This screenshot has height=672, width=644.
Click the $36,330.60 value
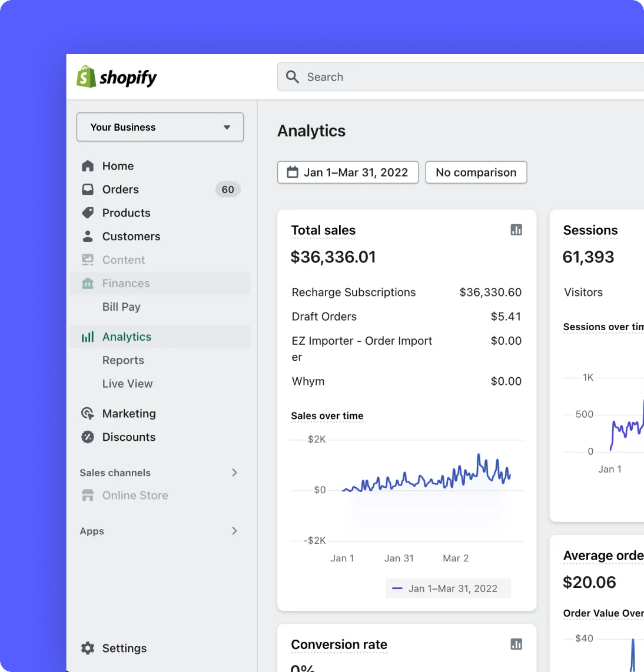(490, 292)
